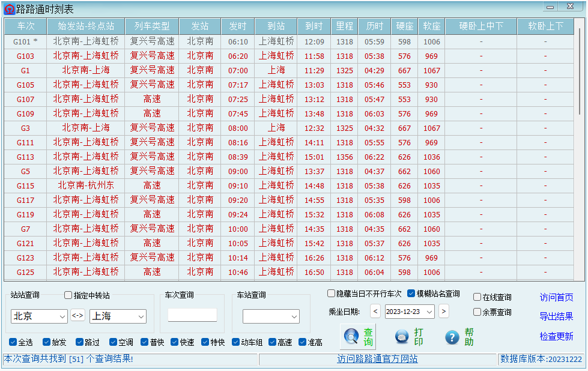Image resolution: width=588 pixels, height=371 pixels.
Task: Click inside the 车次查询 input field
Action: click(x=192, y=315)
